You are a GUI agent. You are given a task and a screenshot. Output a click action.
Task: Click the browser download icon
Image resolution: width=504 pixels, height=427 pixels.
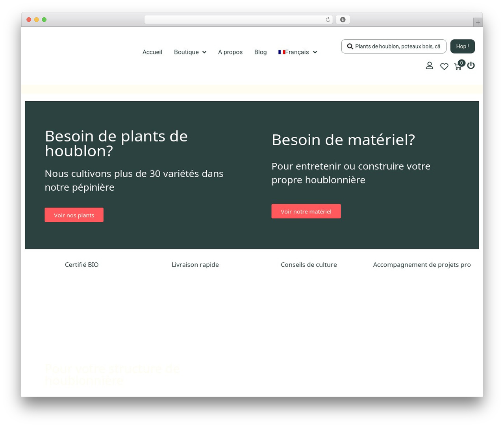tap(343, 20)
